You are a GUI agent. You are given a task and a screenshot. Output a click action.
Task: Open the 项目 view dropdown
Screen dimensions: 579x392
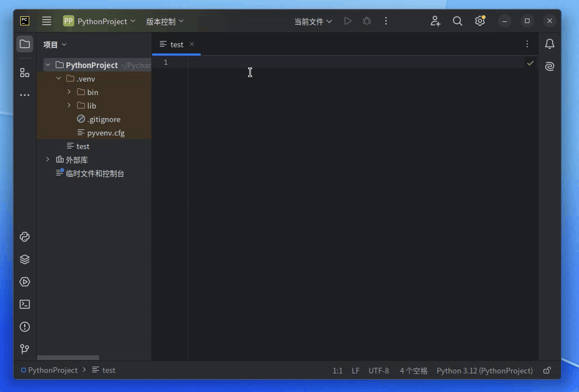click(x=55, y=44)
